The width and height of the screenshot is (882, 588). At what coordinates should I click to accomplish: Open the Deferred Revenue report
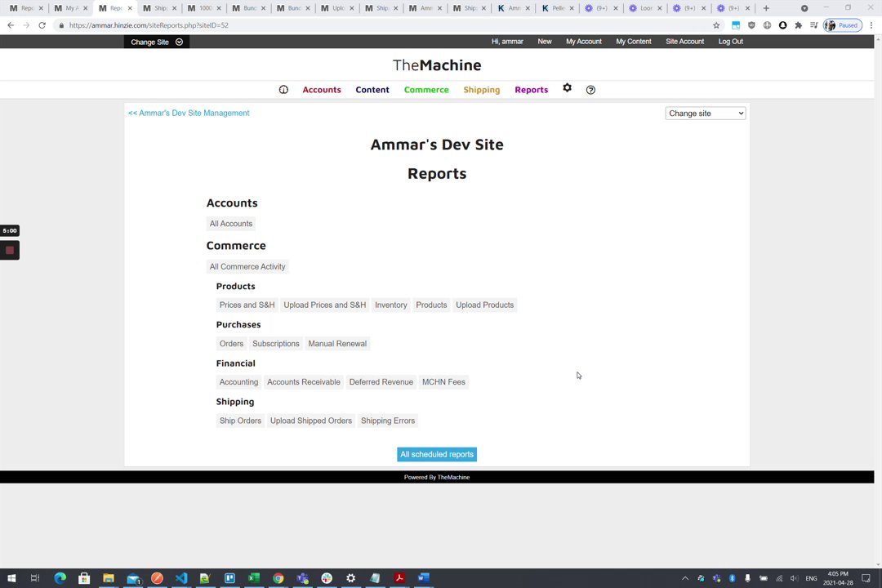381,382
